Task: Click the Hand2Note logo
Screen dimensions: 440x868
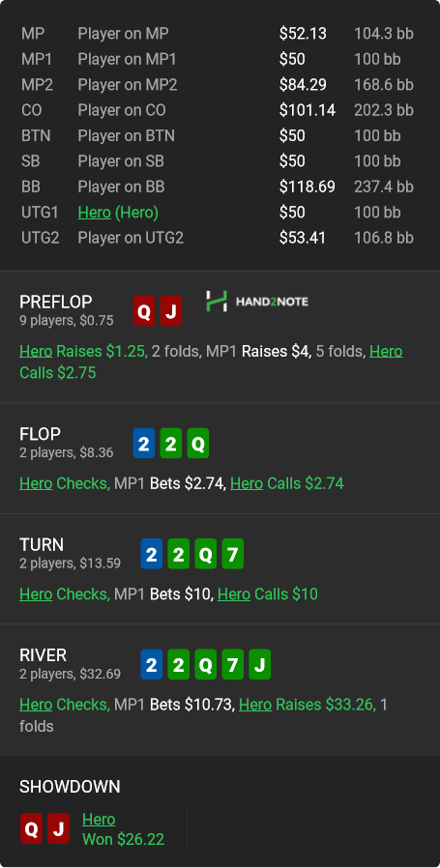Action: [257, 302]
